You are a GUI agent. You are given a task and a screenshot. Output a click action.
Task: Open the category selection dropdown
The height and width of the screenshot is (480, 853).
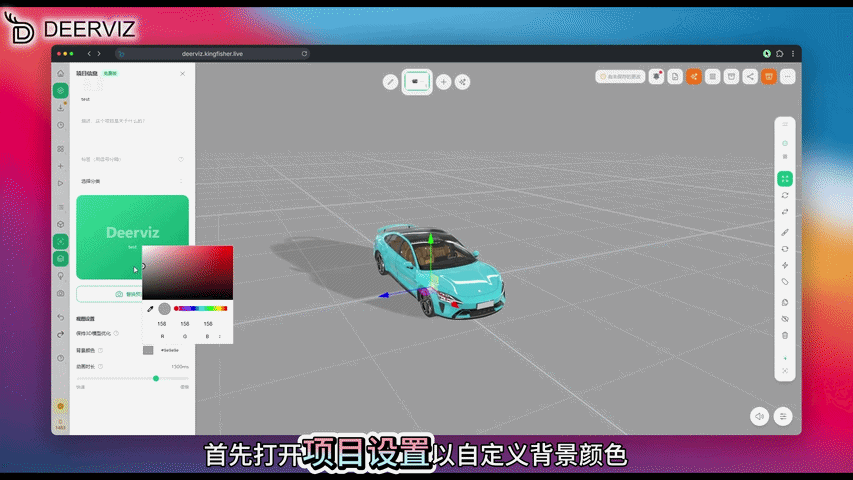pyautogui.click(x=132, y=181)
